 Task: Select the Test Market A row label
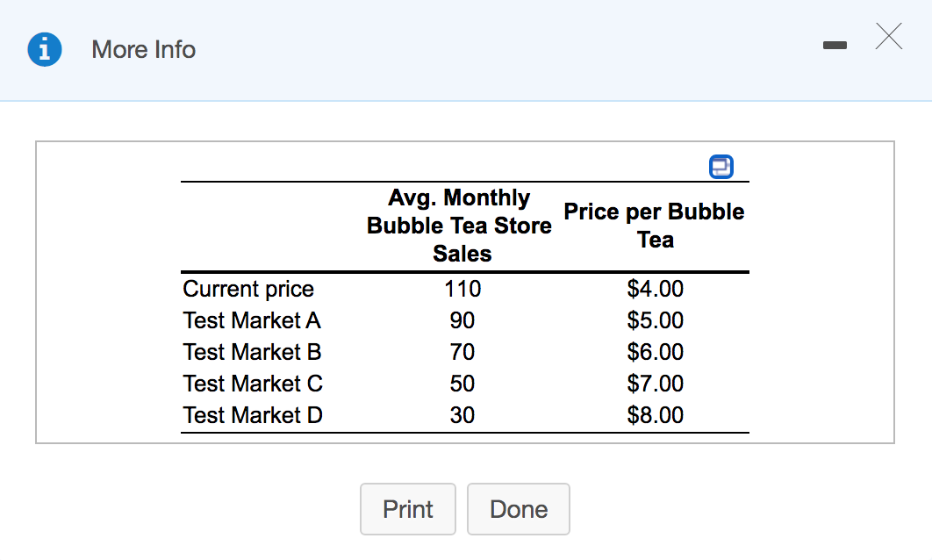(252, 320)
